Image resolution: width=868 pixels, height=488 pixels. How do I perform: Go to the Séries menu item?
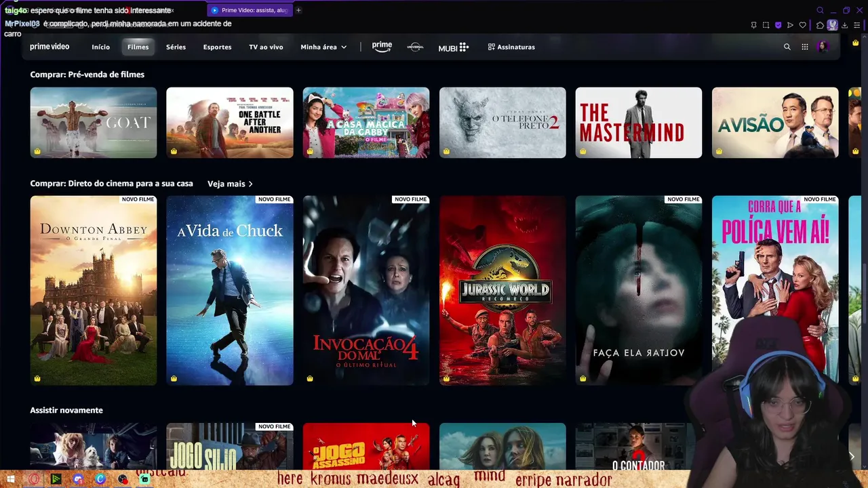(176, 47)
